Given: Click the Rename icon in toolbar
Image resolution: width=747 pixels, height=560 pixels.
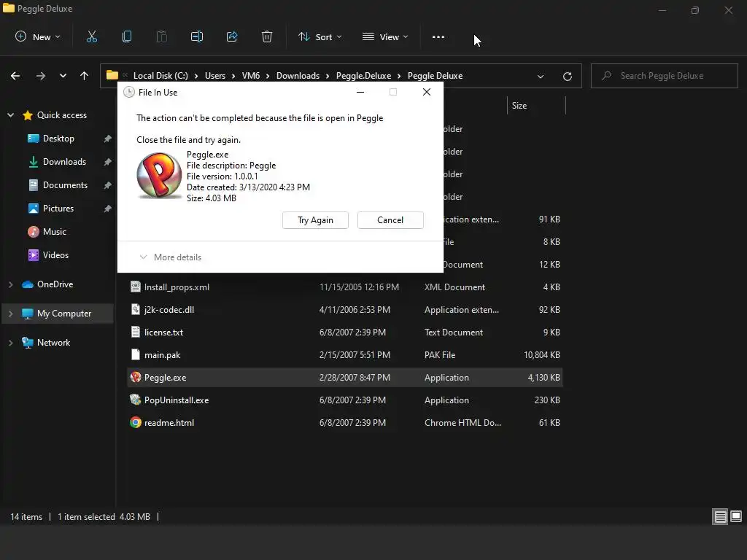Looking at the screenshot, I should (x=197, y=36).
